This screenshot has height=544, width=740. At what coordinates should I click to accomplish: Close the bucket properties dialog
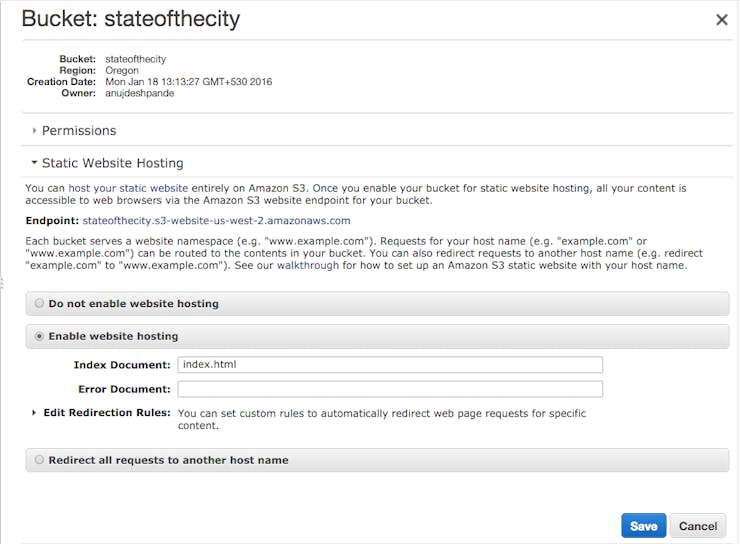point(722,20)
